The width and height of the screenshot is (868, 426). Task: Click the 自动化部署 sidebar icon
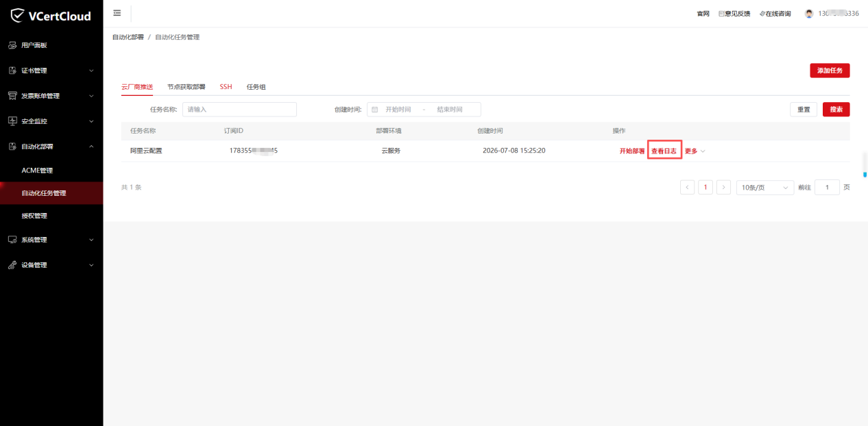coord(12,147)
